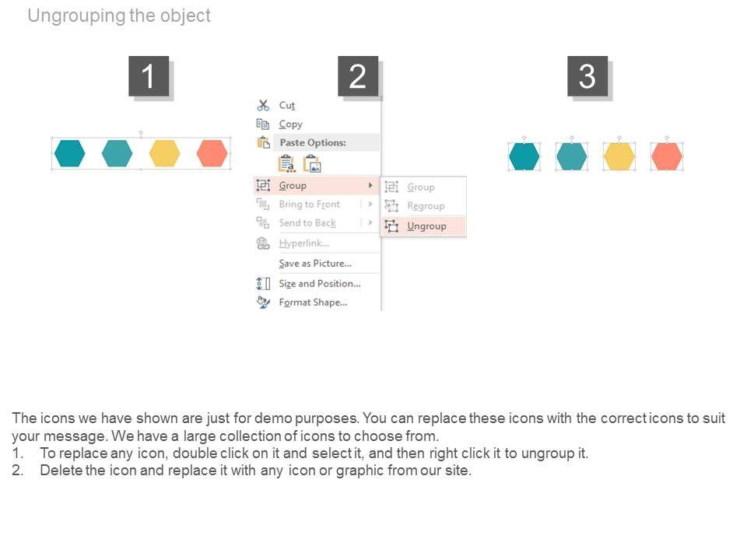This screenshot has width=747, height=560.
Task: Click the Hyperlink globe icon
Action: (x=263, y=243)
